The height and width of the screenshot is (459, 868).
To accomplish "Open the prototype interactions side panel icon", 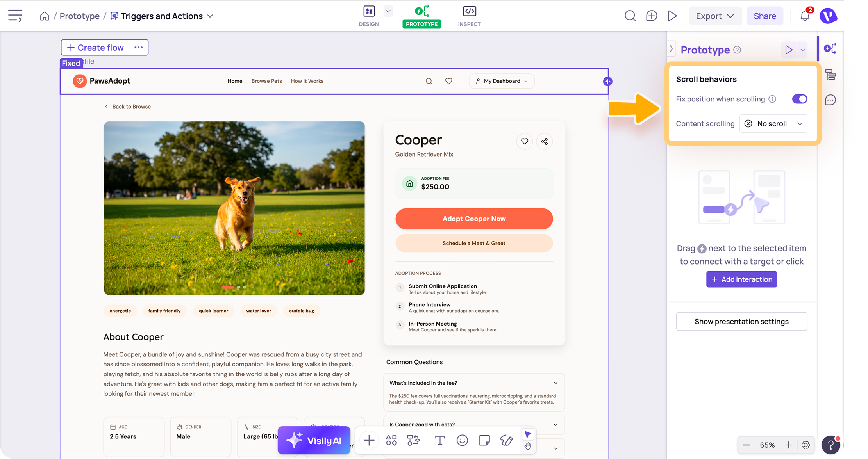I will coord(830,49).
